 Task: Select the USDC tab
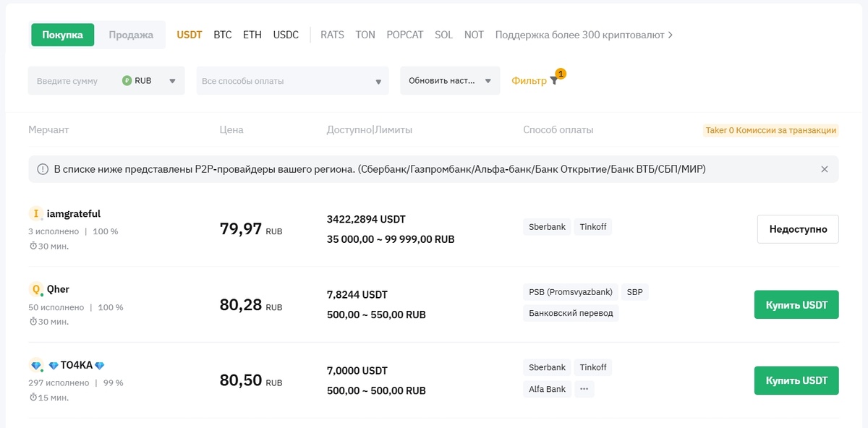pyautogui.click(x=286, y=35)
